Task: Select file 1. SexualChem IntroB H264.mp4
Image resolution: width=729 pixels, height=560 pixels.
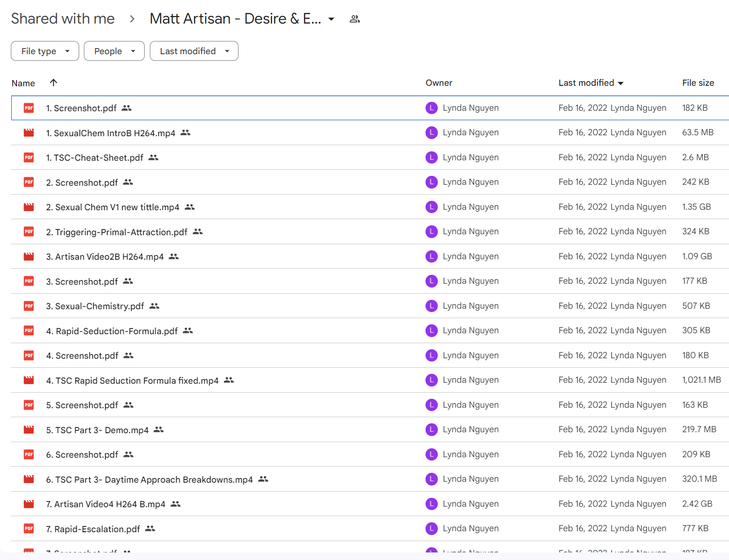Action: [x=370, y=133]
